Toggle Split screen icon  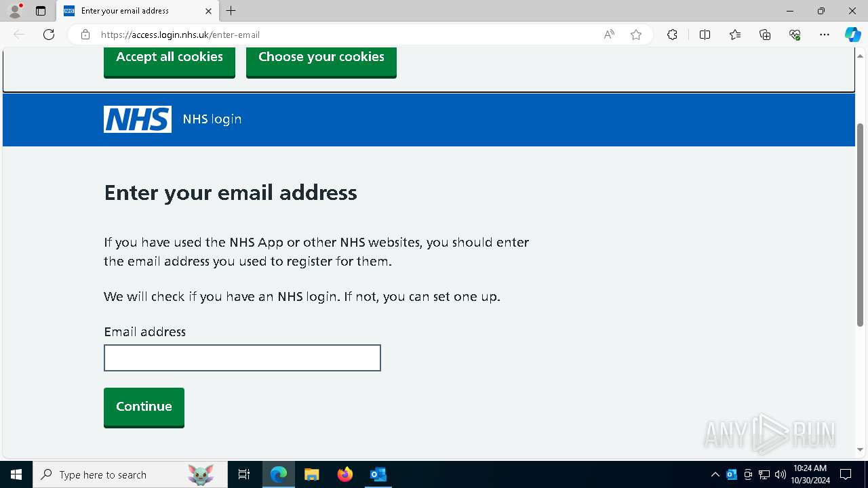click(705, 35)
